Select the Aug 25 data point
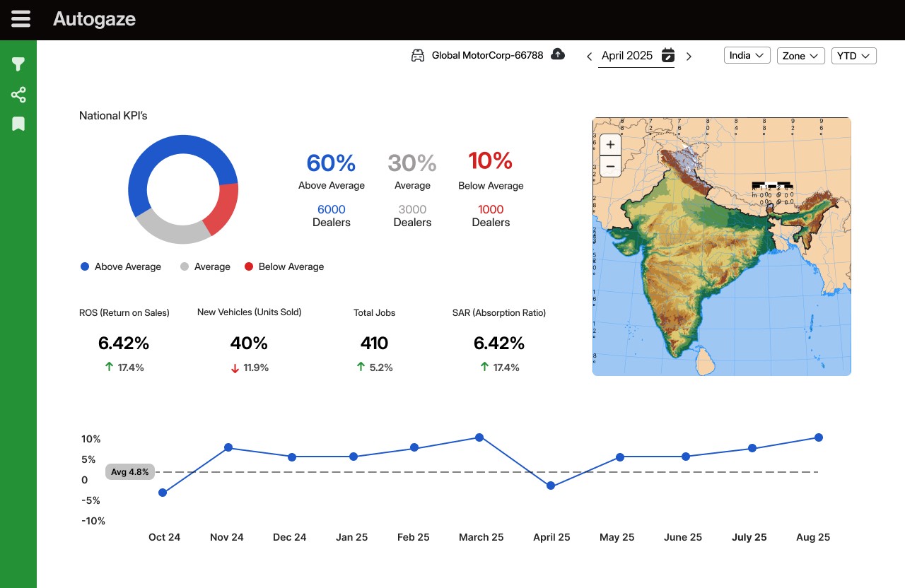905x588 pixels. pos(819,437)
